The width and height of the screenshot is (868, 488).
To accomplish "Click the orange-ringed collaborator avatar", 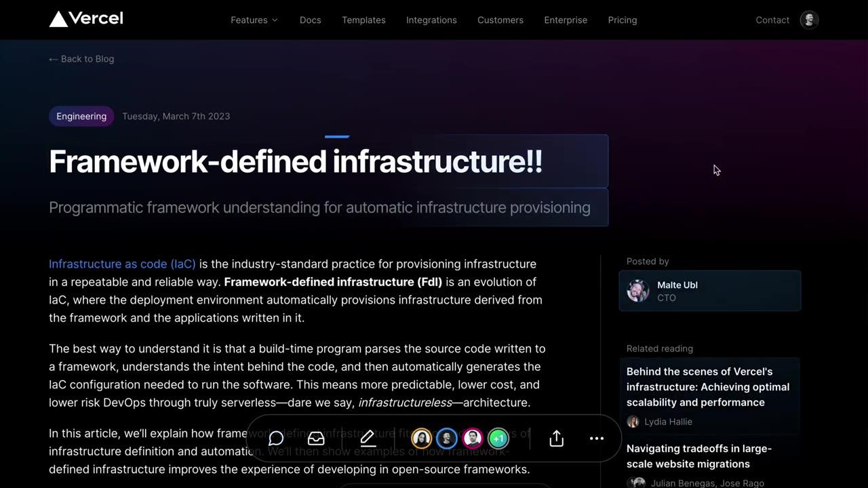I will 421,439.
